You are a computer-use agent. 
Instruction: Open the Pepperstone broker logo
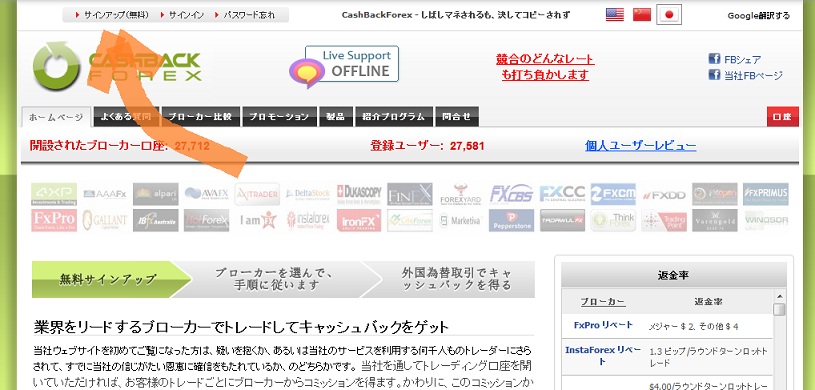pyautogui.click(x=511, y=220)
